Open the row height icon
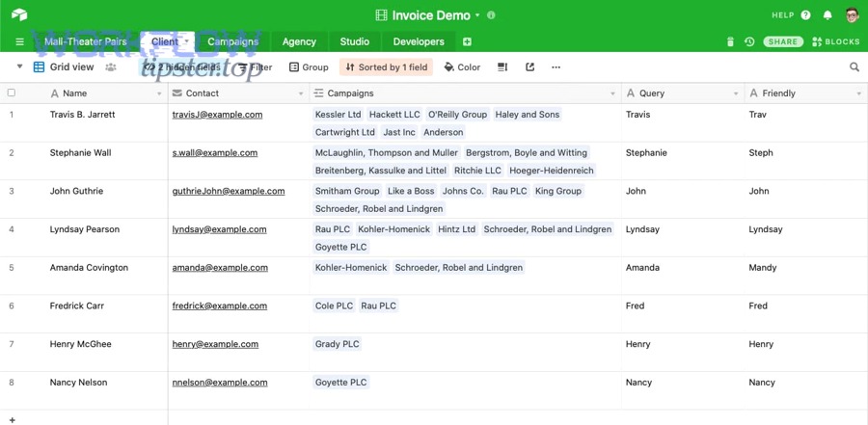The height and width of the screenshot is (425, 868). 502,66
